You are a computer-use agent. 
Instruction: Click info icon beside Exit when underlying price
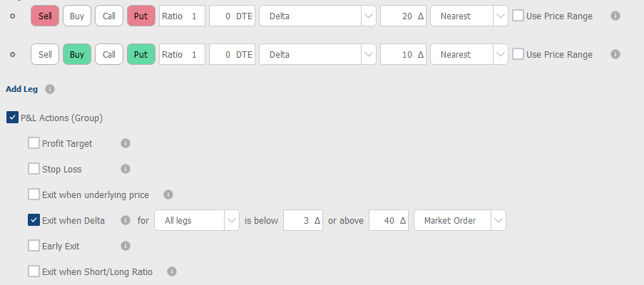pyautogui.click(x=168, y=195)
